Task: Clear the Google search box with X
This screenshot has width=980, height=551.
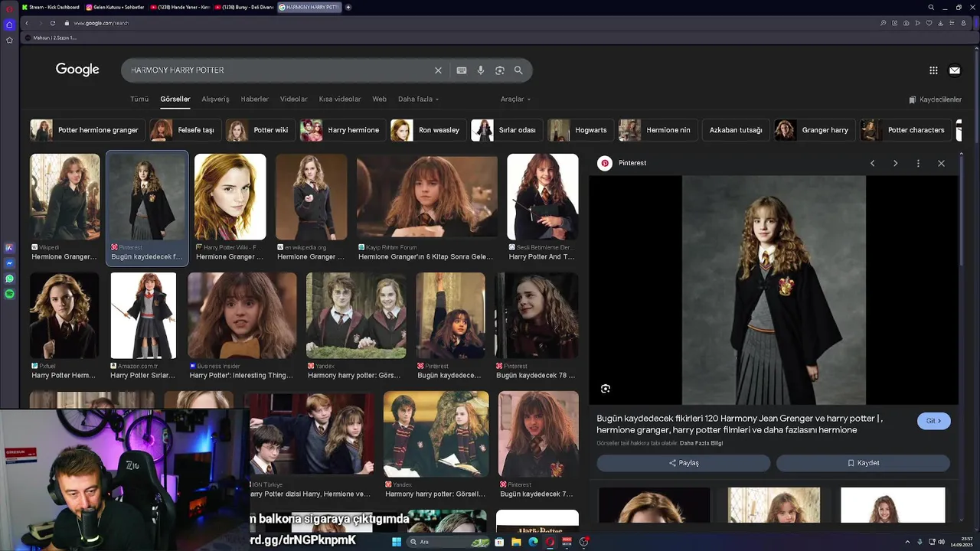Action: (x=438, y=70)
